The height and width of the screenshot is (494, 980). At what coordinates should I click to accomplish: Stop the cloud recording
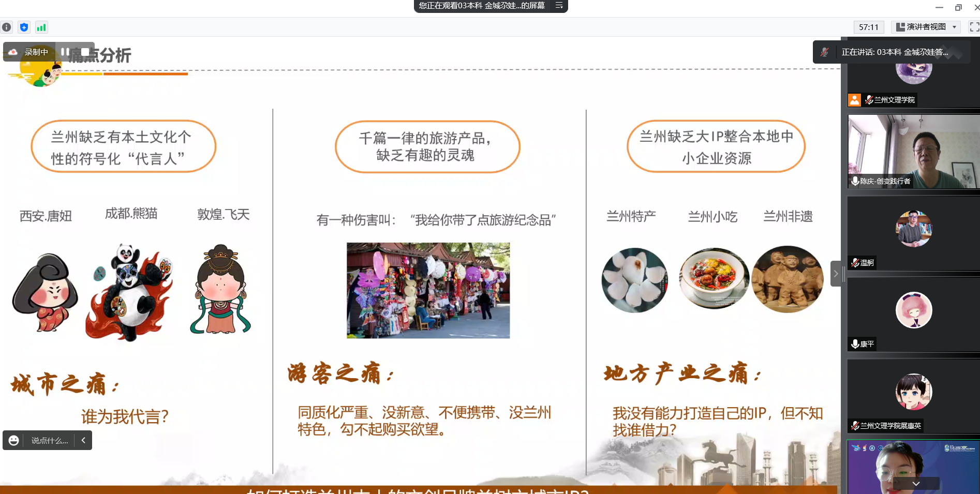point(85,52)
